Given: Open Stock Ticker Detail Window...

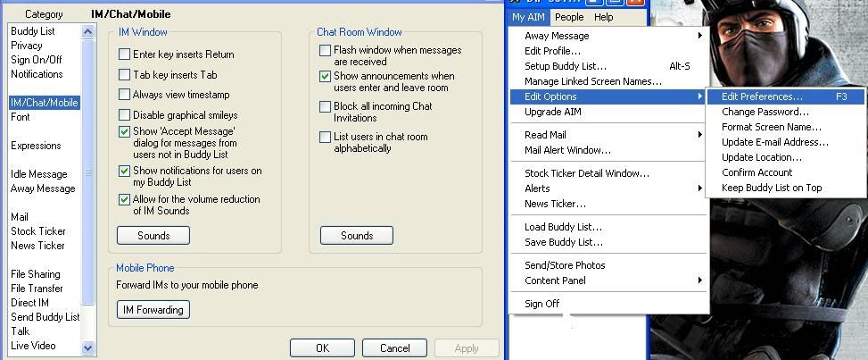Looking at the screenshot, I should pos(609,173).
